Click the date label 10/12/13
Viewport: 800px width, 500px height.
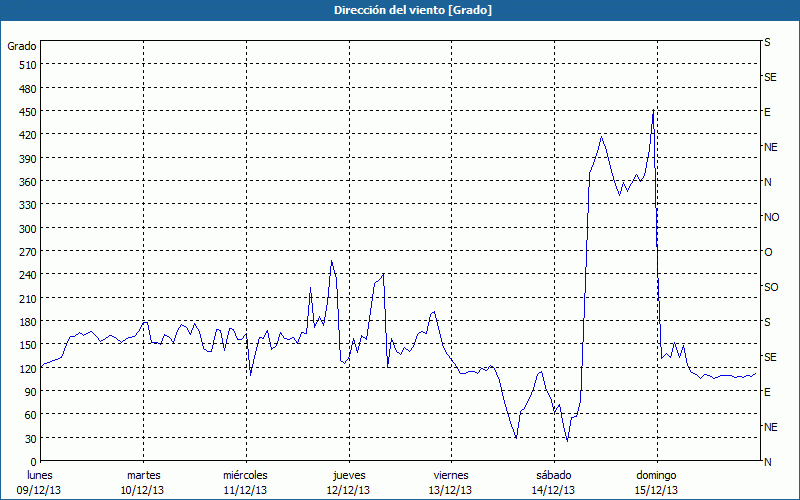144,490
